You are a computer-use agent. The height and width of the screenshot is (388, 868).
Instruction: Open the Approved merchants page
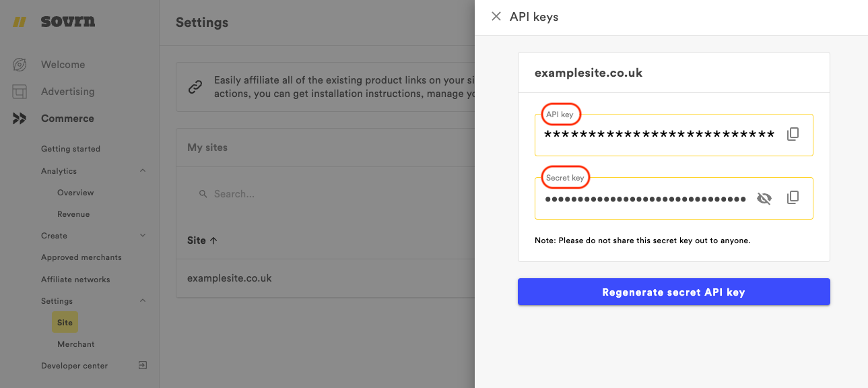(81, 257)
